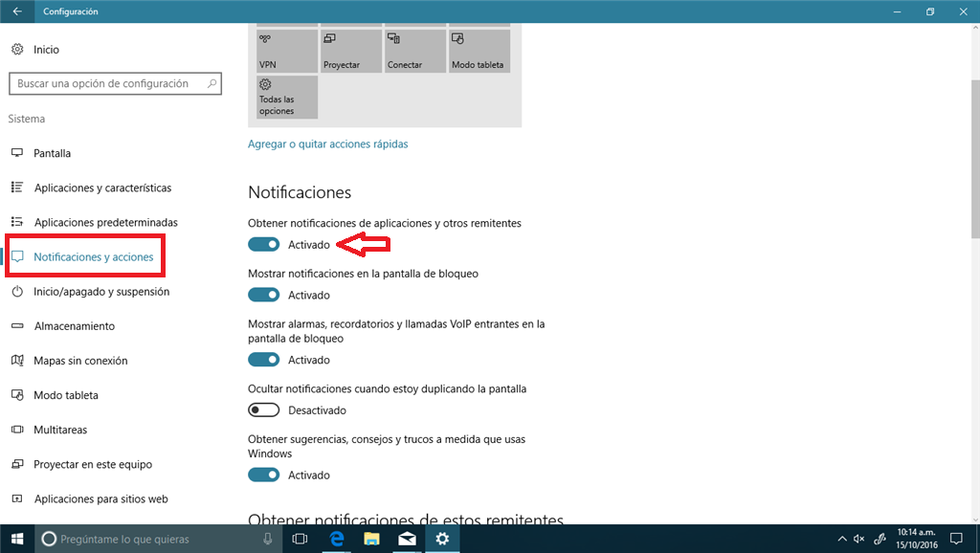This screenshot has height=553, width=980.
Task: Toggle alarms and VoIP calls lock screen switch
Action: (264, 360)
